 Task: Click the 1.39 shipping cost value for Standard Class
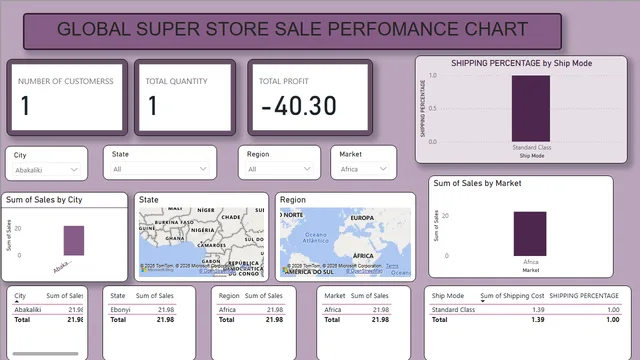538,310
